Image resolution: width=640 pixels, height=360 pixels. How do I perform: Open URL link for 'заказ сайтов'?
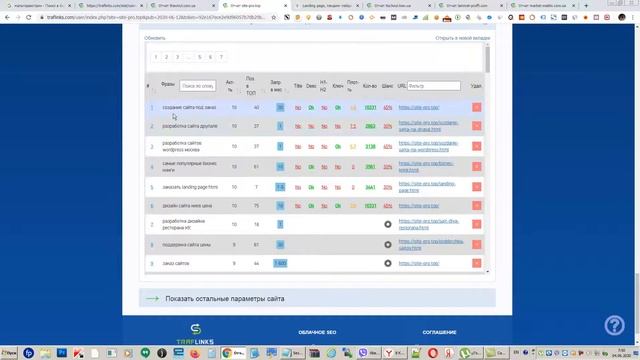coord(419,263)
